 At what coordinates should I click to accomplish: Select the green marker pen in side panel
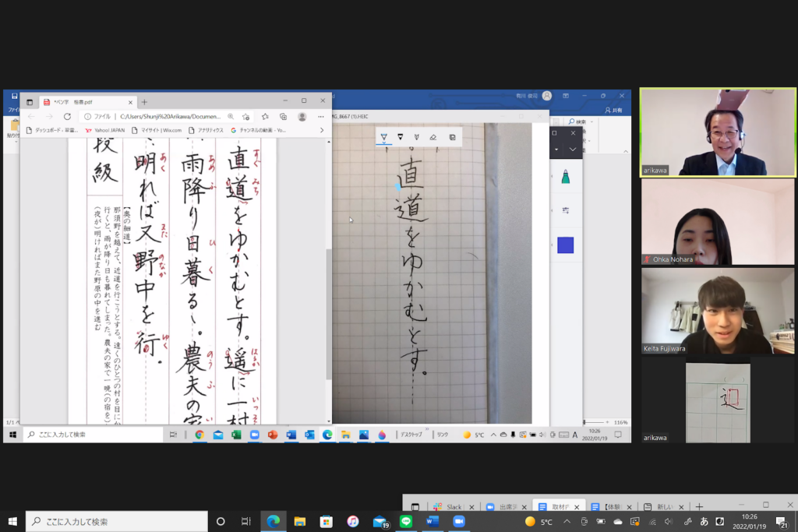click(565, 178)
